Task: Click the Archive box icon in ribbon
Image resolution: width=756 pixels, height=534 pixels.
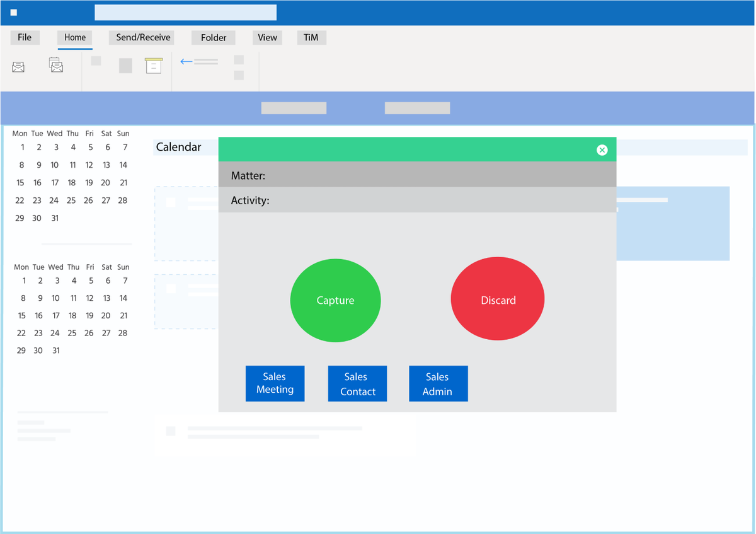Action: click(154, 66)
